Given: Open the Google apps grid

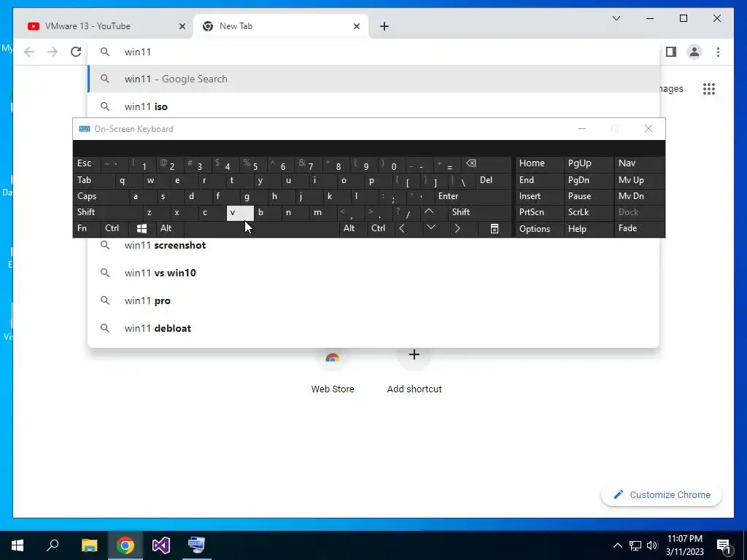Looking at the screenshot, I should [x=709, y=88].
